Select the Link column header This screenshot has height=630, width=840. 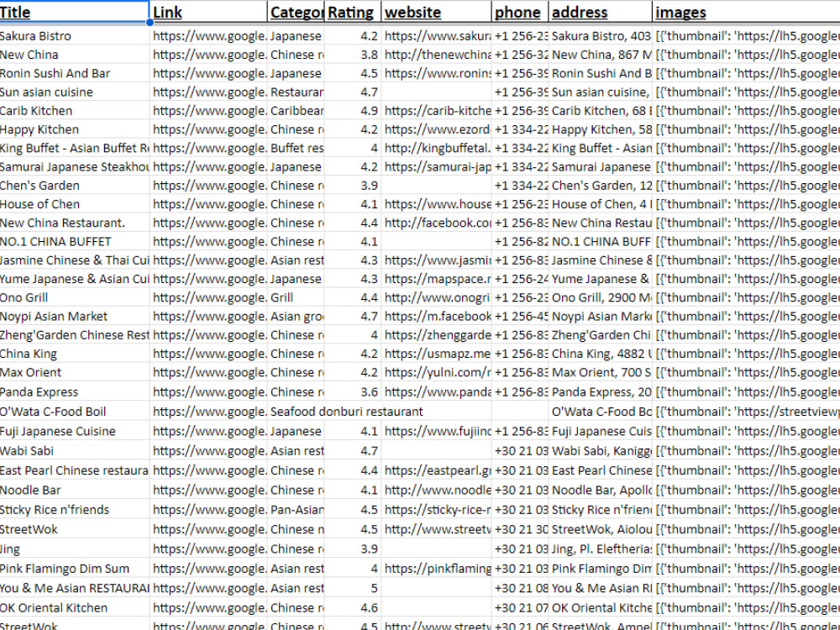tap(208, 12)
